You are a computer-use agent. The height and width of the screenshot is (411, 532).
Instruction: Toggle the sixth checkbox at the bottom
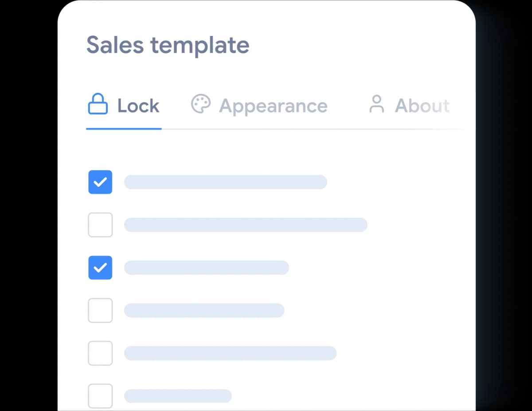(x=100, y=395)
